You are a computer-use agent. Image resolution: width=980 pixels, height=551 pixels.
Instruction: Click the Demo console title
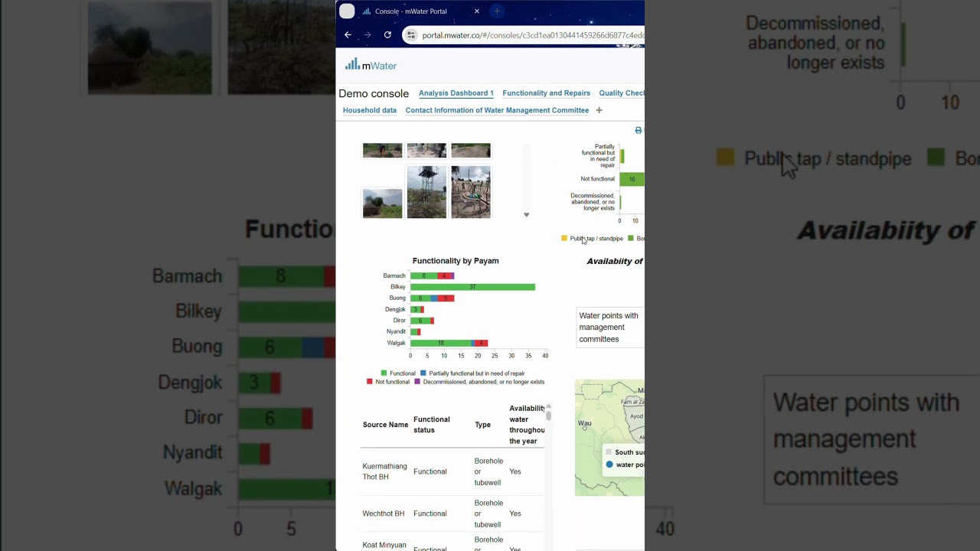(374, 93)
